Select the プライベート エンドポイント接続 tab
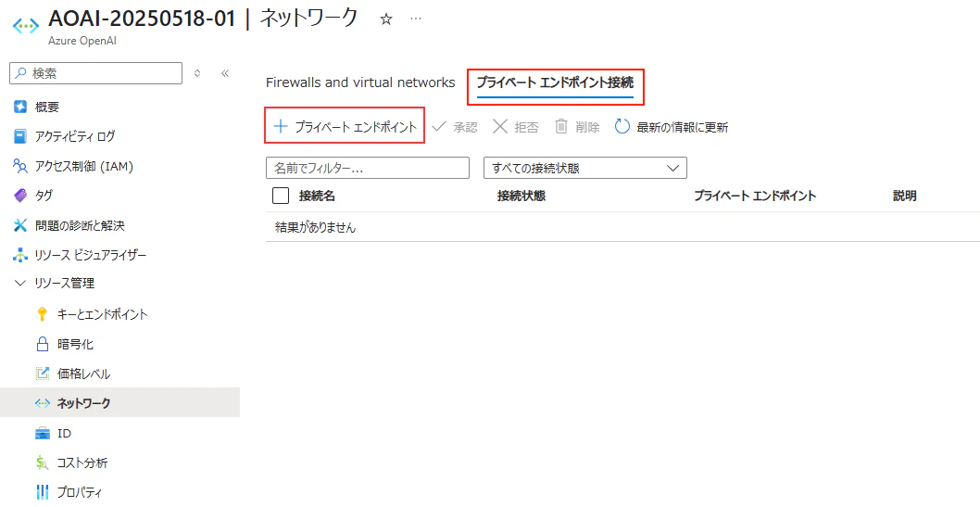Viewport: 980px width, 507px height. (x=555, y=82)
